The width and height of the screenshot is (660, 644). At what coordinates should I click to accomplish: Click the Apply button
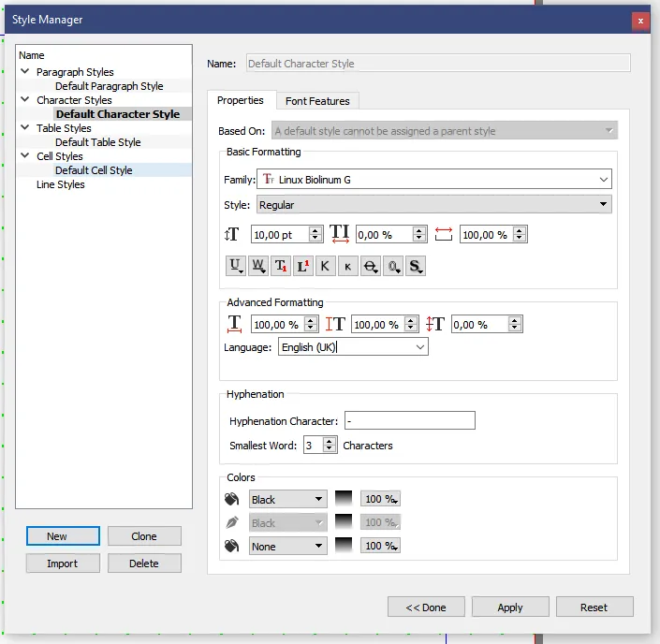[x=510, y=607]
